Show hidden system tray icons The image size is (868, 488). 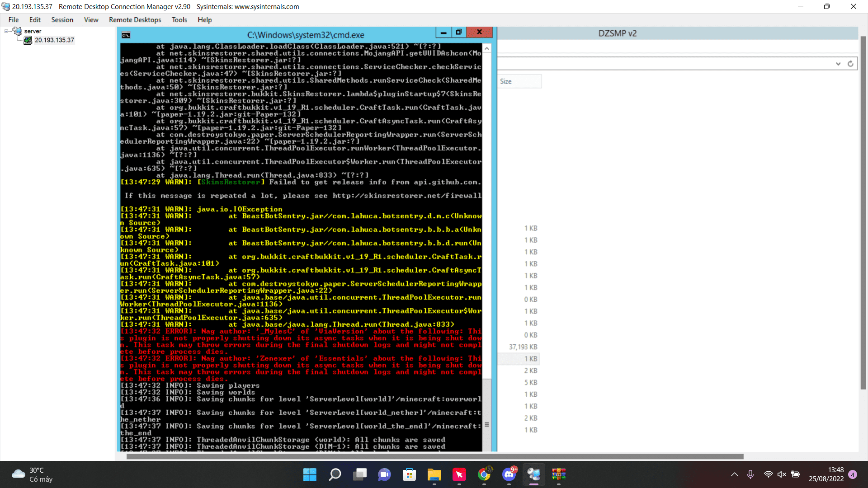735,474
